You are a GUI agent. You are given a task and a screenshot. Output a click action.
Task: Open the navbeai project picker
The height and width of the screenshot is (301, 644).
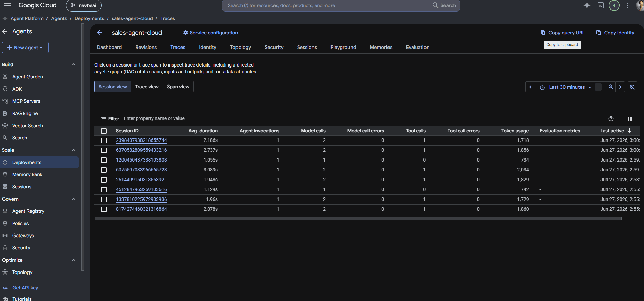pos(83,5)
